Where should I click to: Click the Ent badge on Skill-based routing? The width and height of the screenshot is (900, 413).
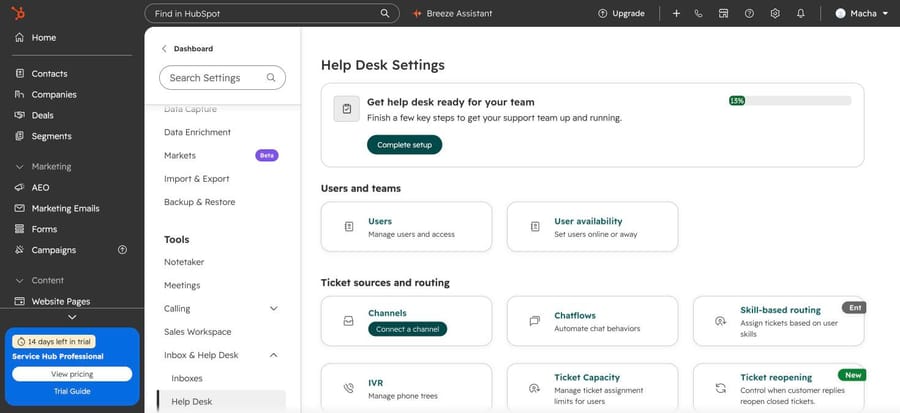[855, 307]
